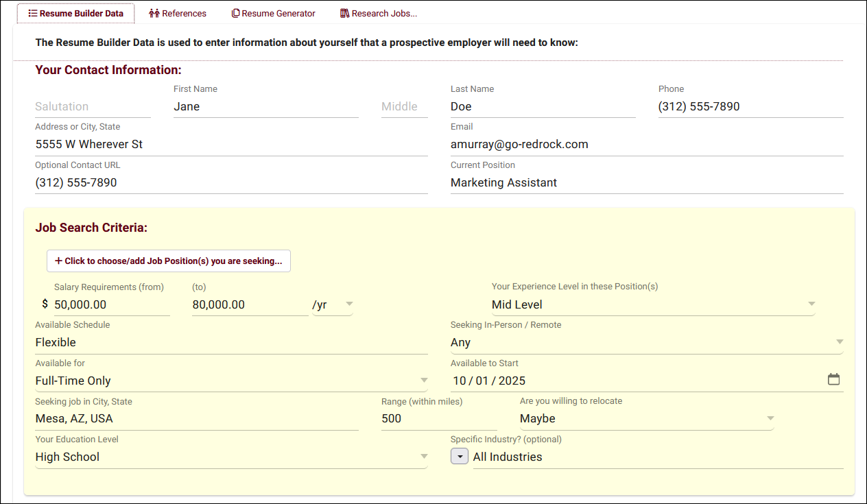Click the Range within miles field
The width and height of the screenshot is (867, 504).
pos(439,418)
